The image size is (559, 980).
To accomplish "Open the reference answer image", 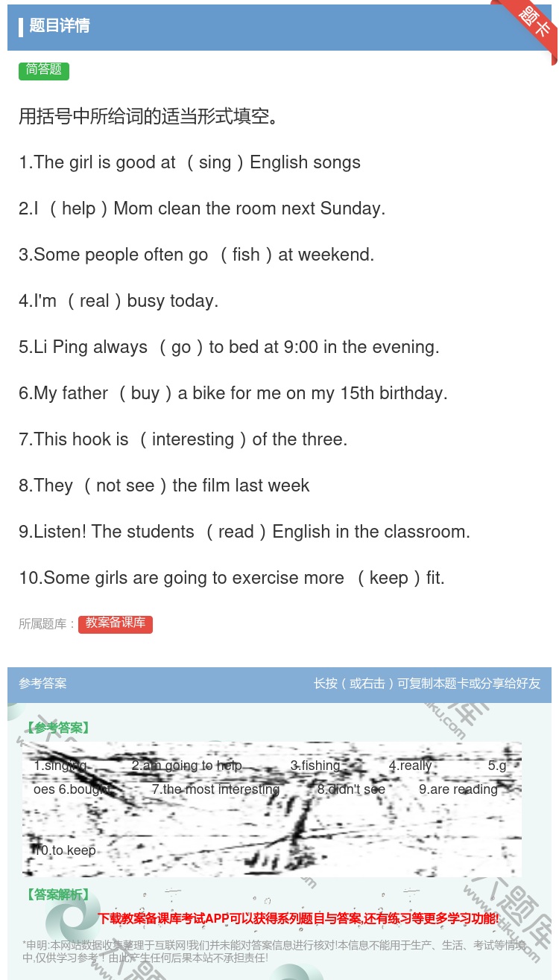I will [272, 809].
